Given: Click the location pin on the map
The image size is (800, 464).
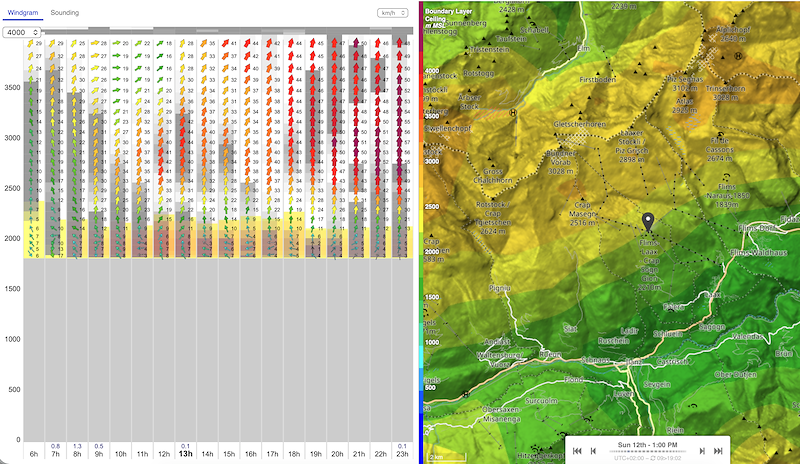Looking at the screenshot, I should click(x=646, y=222).
